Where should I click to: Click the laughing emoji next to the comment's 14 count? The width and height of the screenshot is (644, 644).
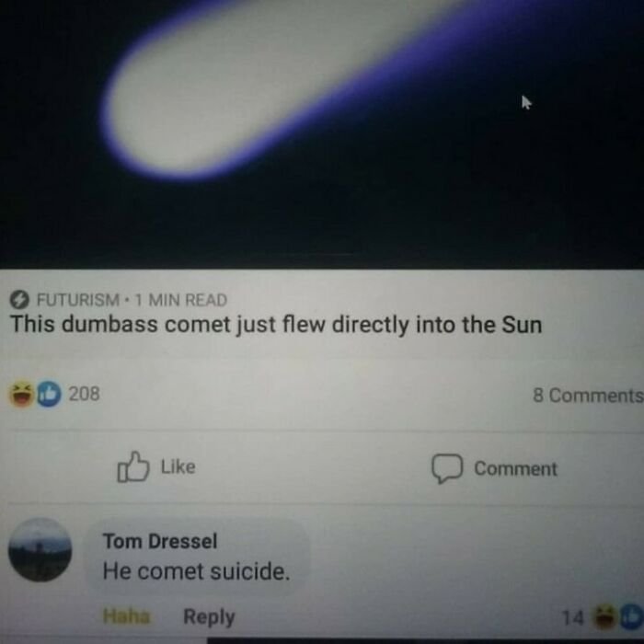[x=604, y=617]
